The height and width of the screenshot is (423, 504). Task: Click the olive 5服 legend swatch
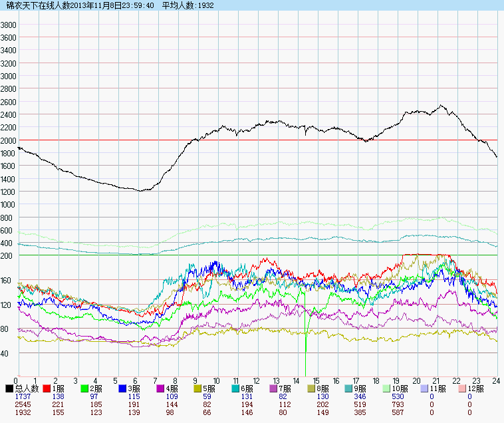198,388
